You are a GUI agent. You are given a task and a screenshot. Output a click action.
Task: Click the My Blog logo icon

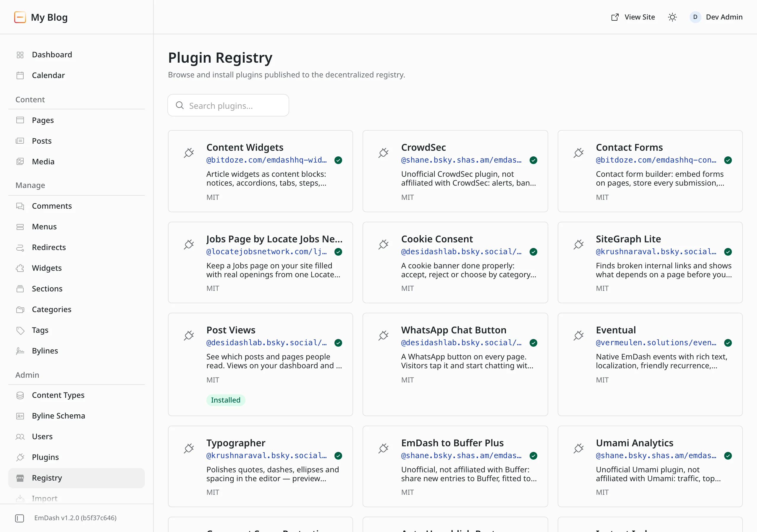click(20, 17)
